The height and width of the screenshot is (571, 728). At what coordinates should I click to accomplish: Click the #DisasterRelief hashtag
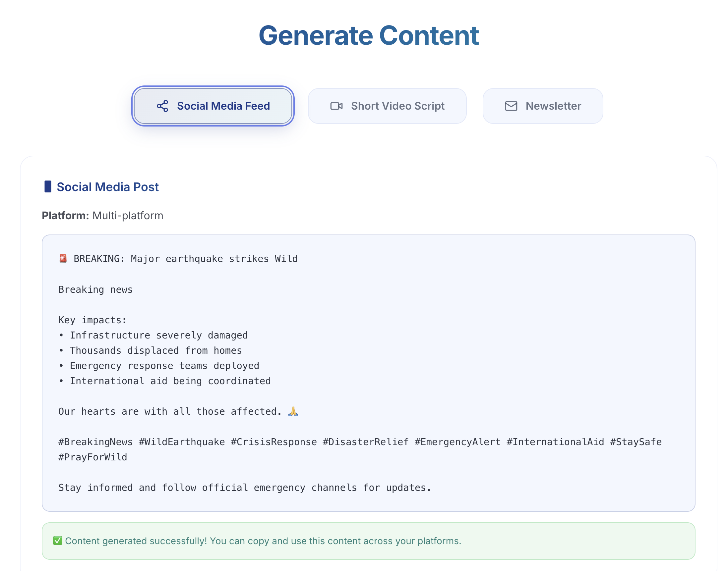pos(365,442)
